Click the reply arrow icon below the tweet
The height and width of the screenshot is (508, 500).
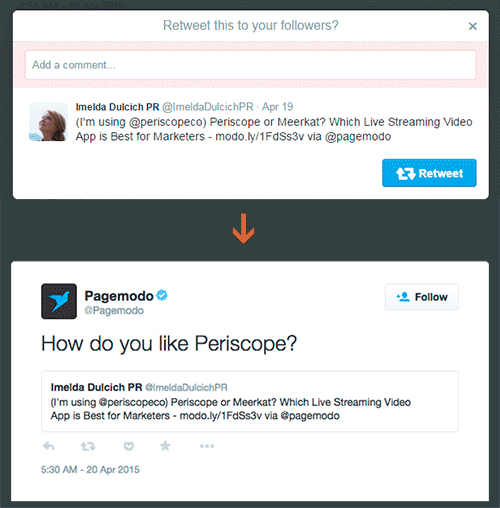(49, 446)
